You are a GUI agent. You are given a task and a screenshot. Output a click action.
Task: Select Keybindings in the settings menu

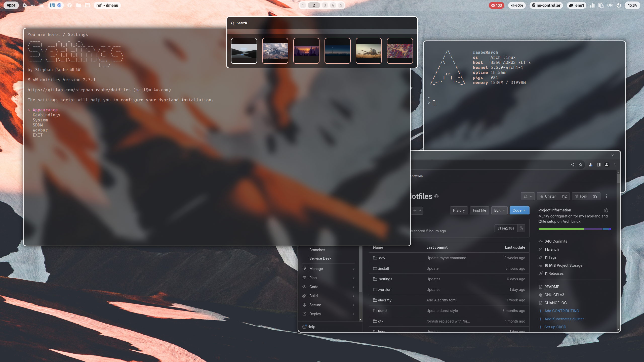(46, 115)
